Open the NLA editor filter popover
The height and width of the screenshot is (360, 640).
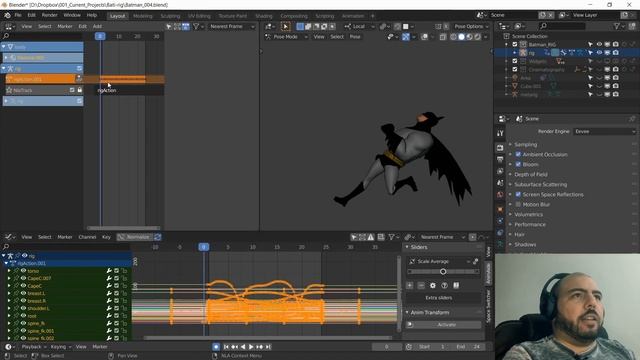click(x=198, y=27)
